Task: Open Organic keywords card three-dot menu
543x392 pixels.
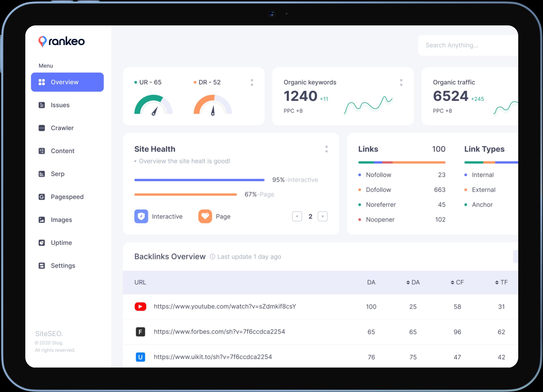Action: tap(401, 83)
